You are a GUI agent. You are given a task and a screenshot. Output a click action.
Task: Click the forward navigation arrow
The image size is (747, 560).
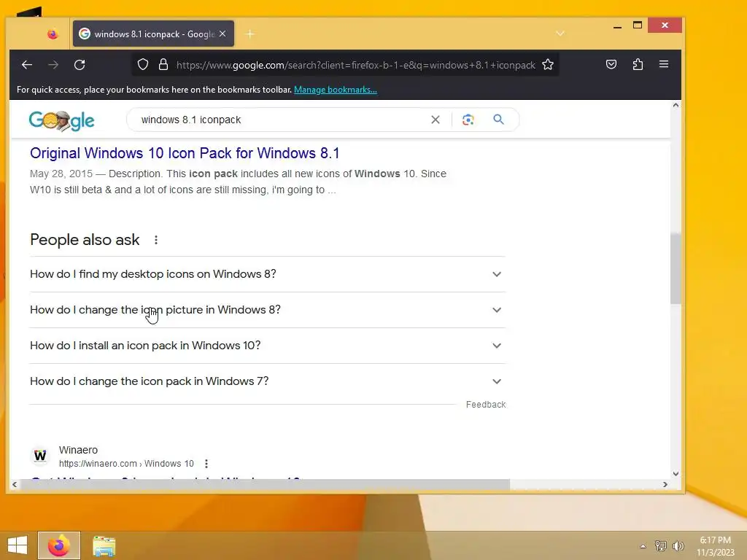coord(53,65)
